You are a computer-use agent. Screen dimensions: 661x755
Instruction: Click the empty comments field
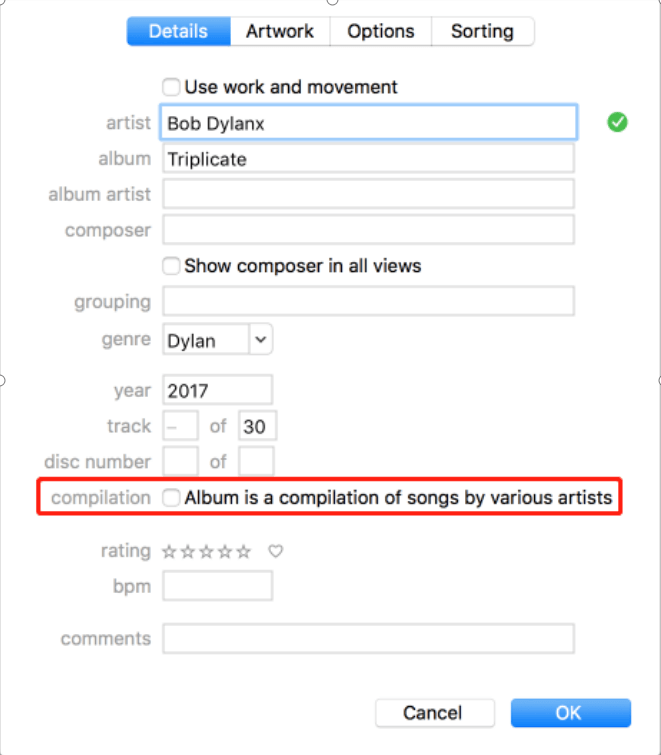tap(369, 639)
